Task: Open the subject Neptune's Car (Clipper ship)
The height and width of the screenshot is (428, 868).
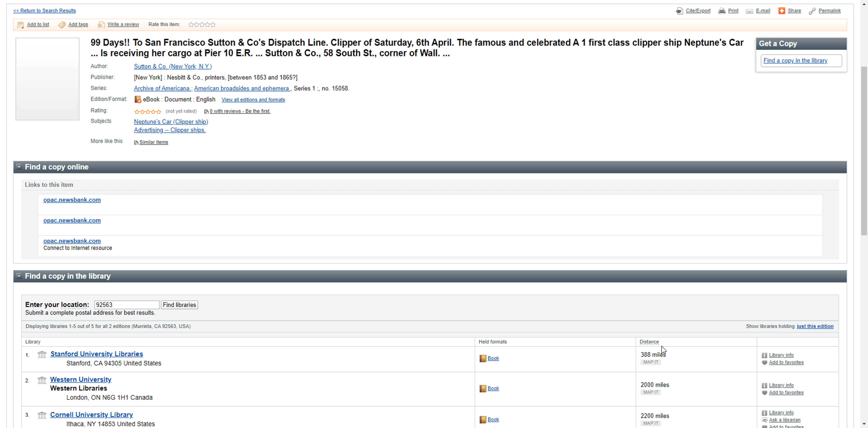Action: pos(171,122)
